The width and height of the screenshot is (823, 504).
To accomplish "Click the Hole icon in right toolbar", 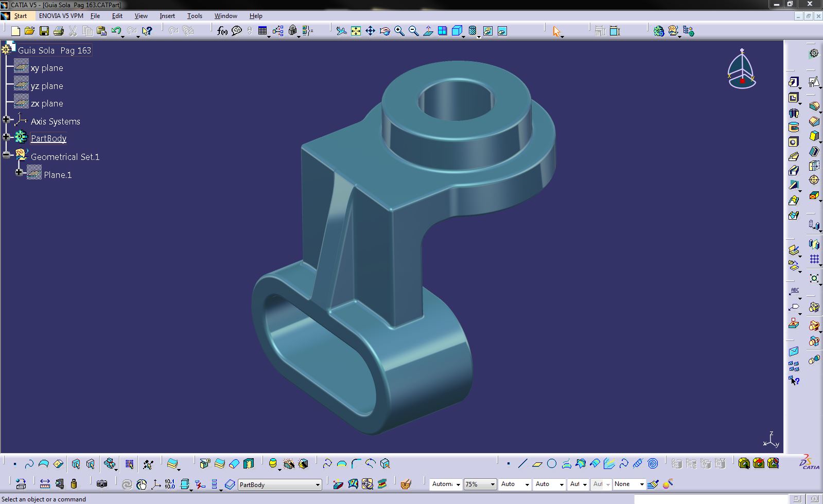I will pyautogui.click(x=793, y=142).
